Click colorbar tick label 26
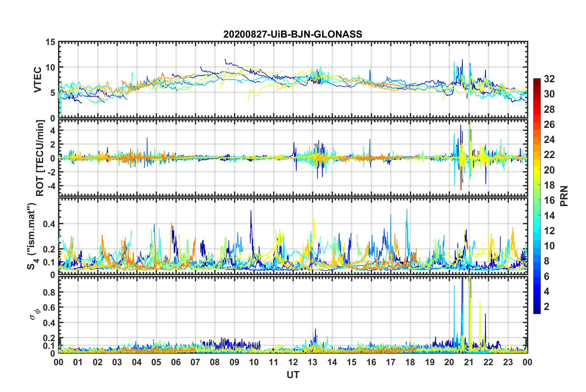Screen dimensions: 586x392 pos(549,125)
